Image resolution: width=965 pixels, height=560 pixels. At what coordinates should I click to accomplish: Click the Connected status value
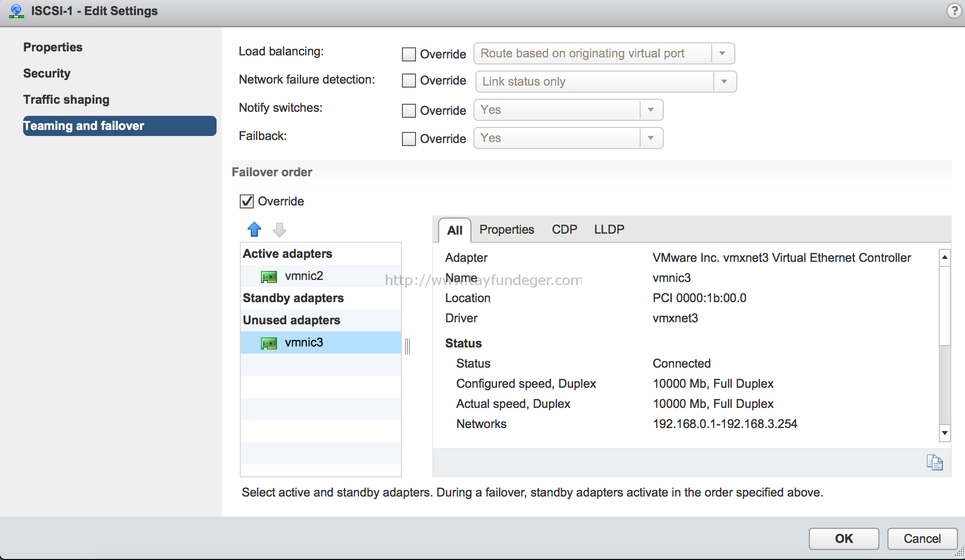tap(681, 364)
